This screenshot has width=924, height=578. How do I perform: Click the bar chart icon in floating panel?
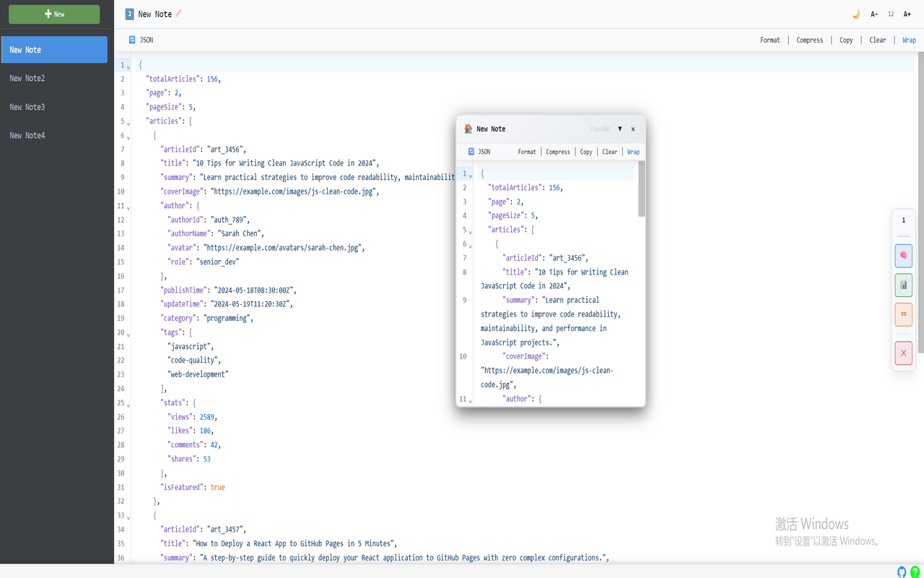pos(903,285)
